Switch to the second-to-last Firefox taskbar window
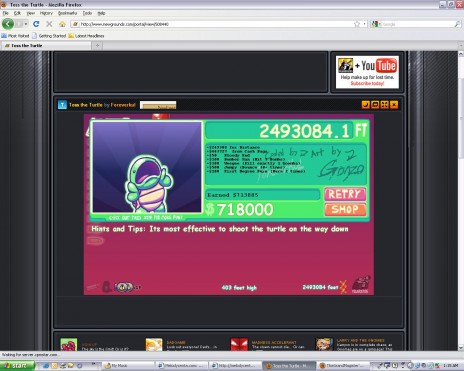464x371 pixels. 289,365
